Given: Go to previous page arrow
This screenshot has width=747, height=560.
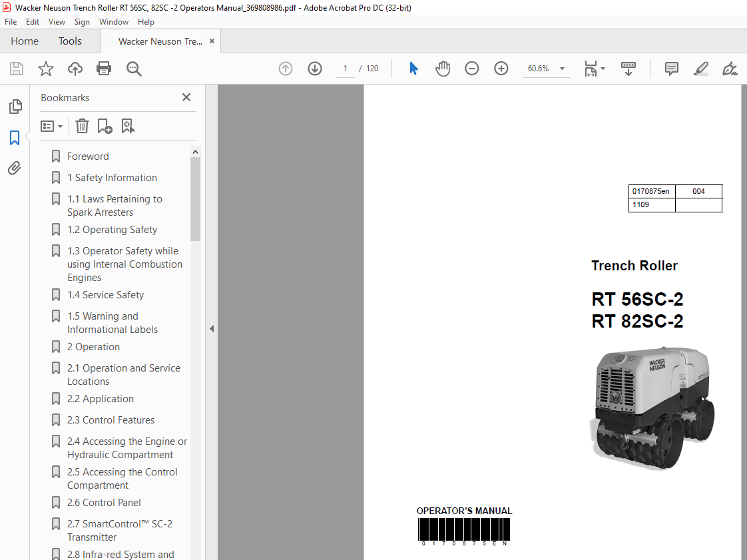Looking at the screenshot, I should click(286, 69).
